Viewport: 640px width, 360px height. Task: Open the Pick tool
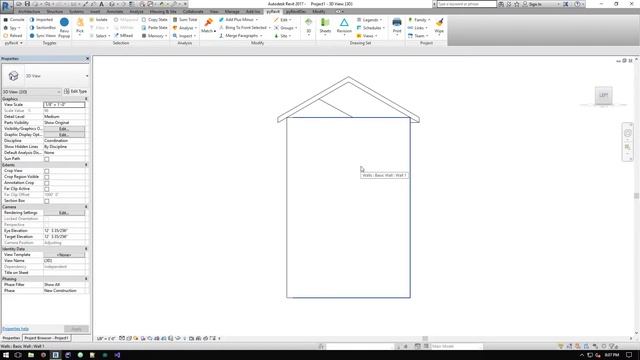[80, 27]
